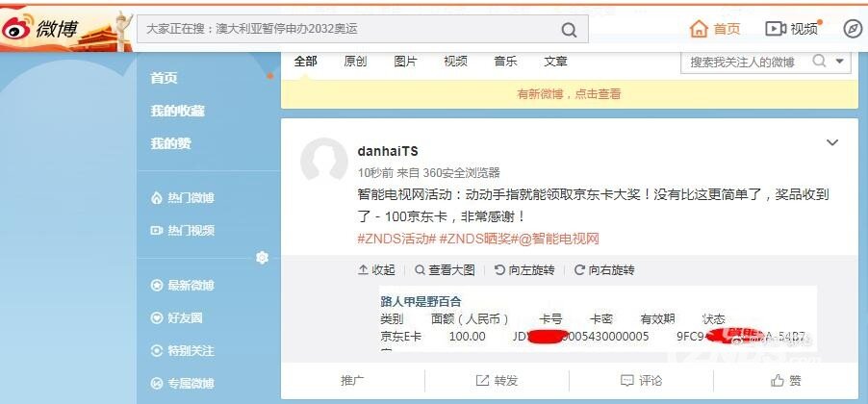Switch to the 音乐 tab

(505, 62)
